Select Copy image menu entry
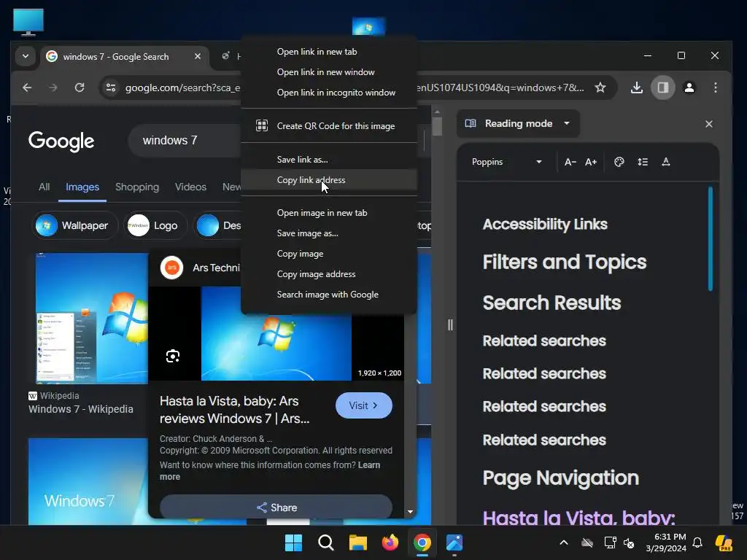The height and width of the screenshot is (560, 747). click(x=329, y=254)
